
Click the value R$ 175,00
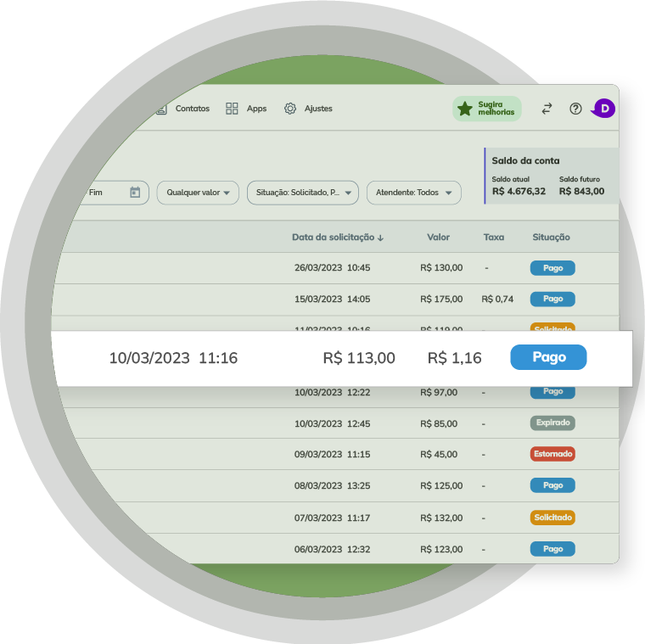pos(441,299)
